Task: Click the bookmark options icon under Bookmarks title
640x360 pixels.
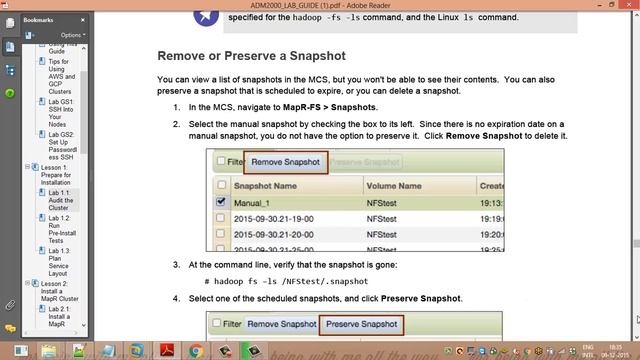Action: [x=29, y=35]
